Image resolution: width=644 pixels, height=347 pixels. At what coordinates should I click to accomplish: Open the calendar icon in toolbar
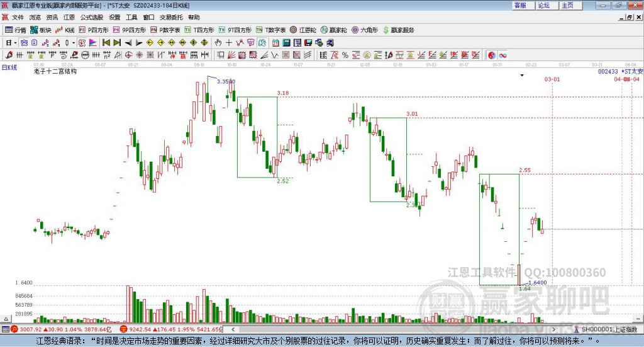(275, 43)
